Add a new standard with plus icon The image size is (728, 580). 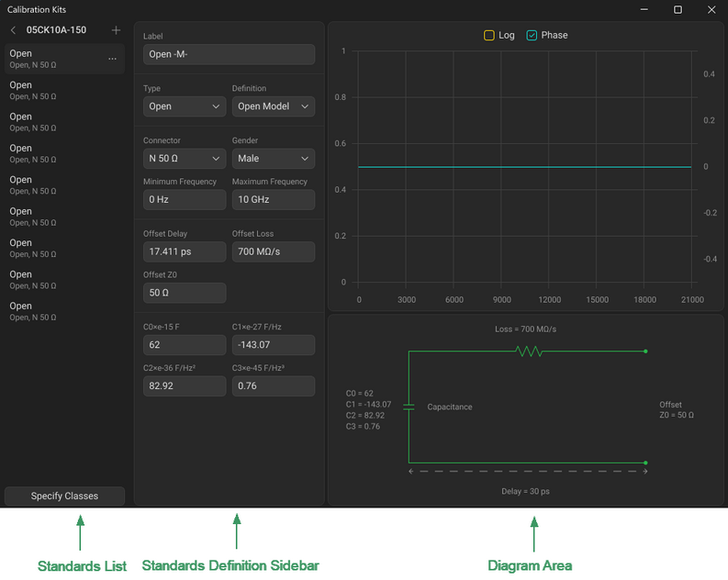[116, 30]
